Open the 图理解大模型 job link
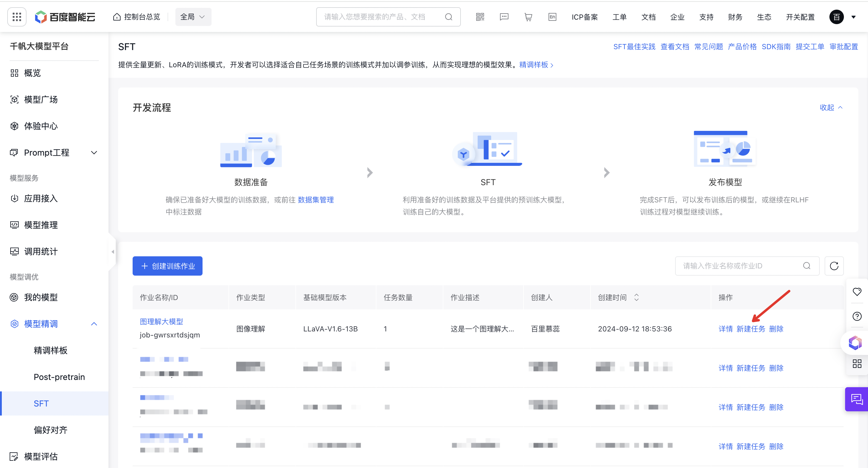The width and height of the screenshot is (868, 468). click(162, 321)
